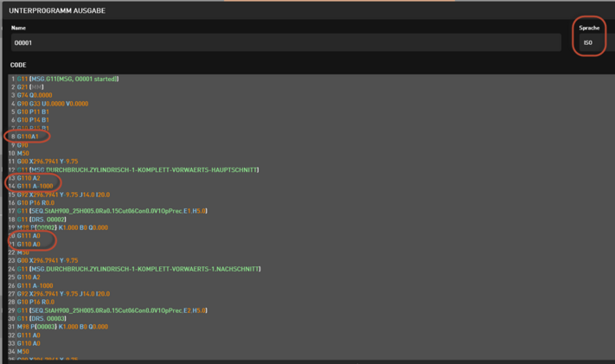The width and height of the screenshot is (615, 364).
Task: Click line 13 with G110 A2
Action: pyautogui.click(x=29, y=178)
